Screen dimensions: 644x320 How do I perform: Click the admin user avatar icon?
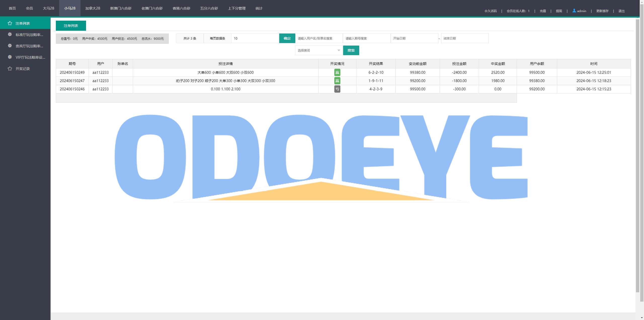tap(574, 11)
